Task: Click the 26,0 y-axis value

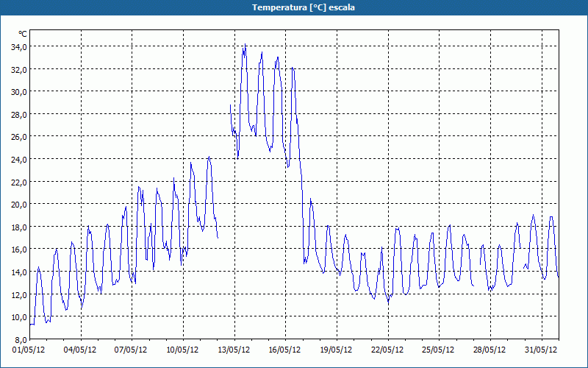Action: [18, 137]
